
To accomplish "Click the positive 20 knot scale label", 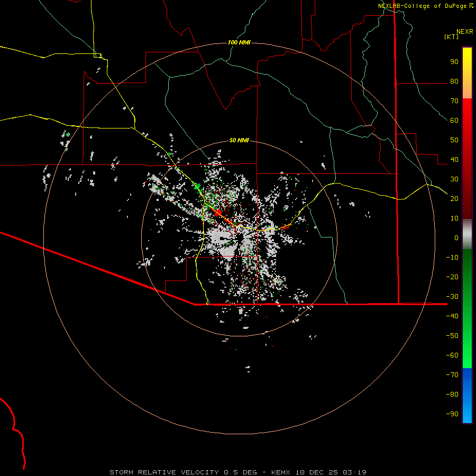I will click(454, 199).
